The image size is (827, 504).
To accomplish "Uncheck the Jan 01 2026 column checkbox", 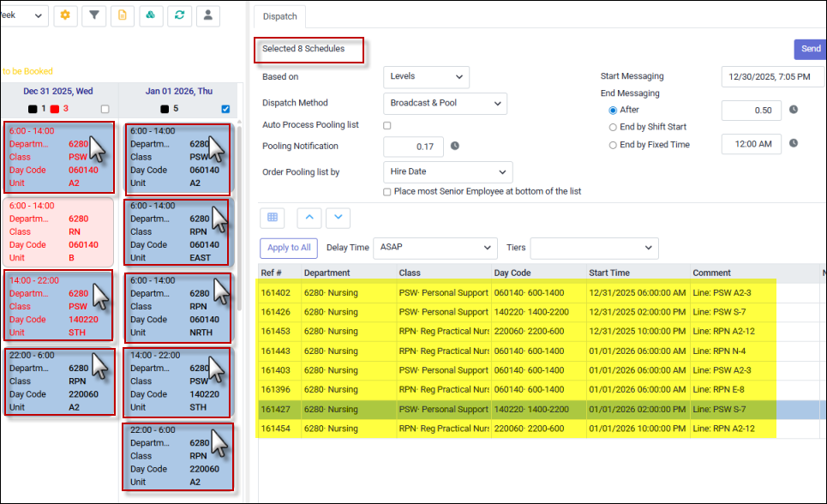I will pos(225,109).
